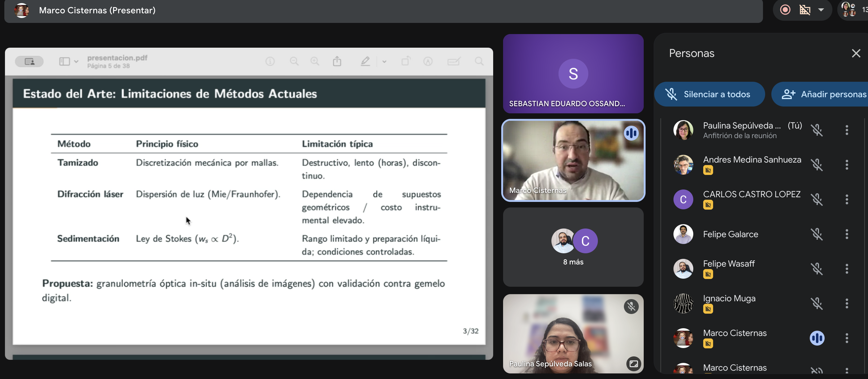Viewport: 868px width, 379px height.
Task: Expand the camera options dropdown arrow
Action: (x=821, y=10)
